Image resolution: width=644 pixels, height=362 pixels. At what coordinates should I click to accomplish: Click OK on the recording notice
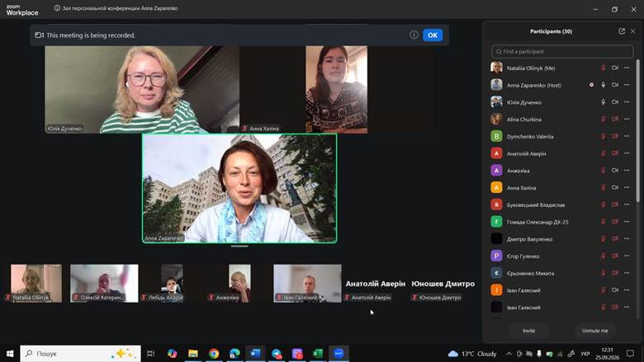tap(433, 35)
